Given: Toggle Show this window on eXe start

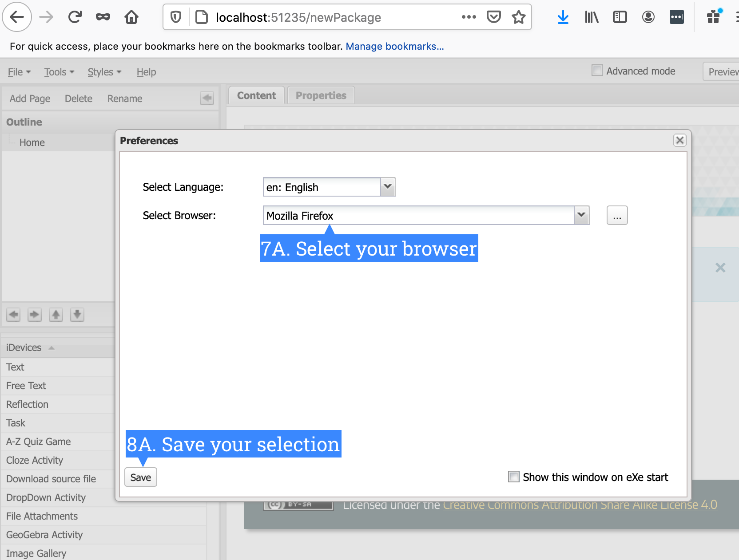Looking at the screenshot, I should (514, 477).
